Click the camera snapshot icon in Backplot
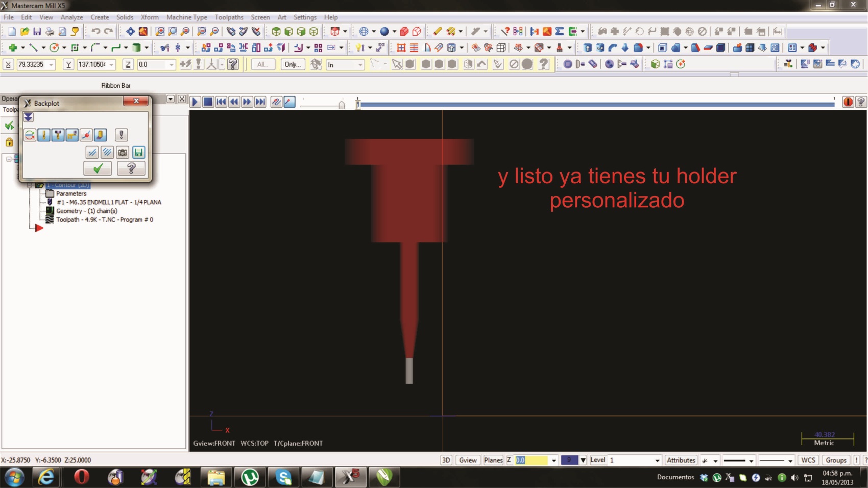This screenshot has width=868, height=488. coord(123,153)
